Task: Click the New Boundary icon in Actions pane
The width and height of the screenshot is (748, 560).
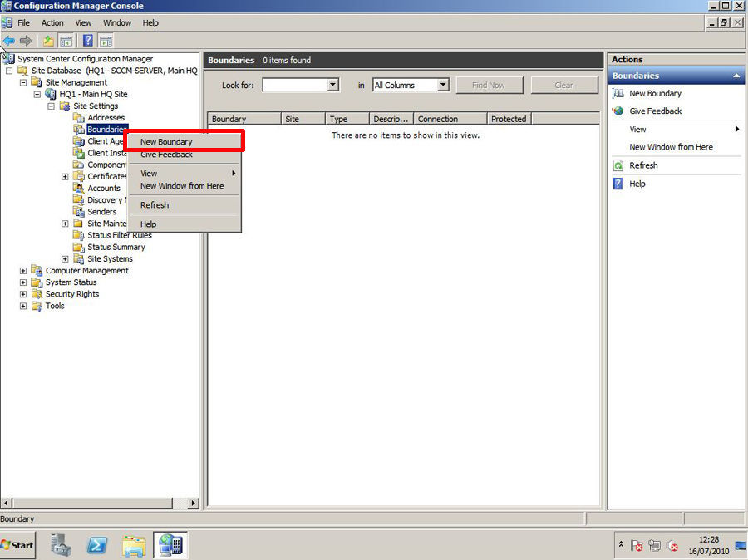Action: pos(618,94)
